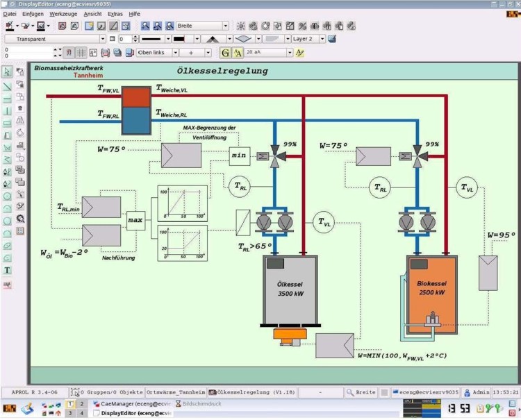Click the sun-like burst icon in toolbar

pos(241,26)
